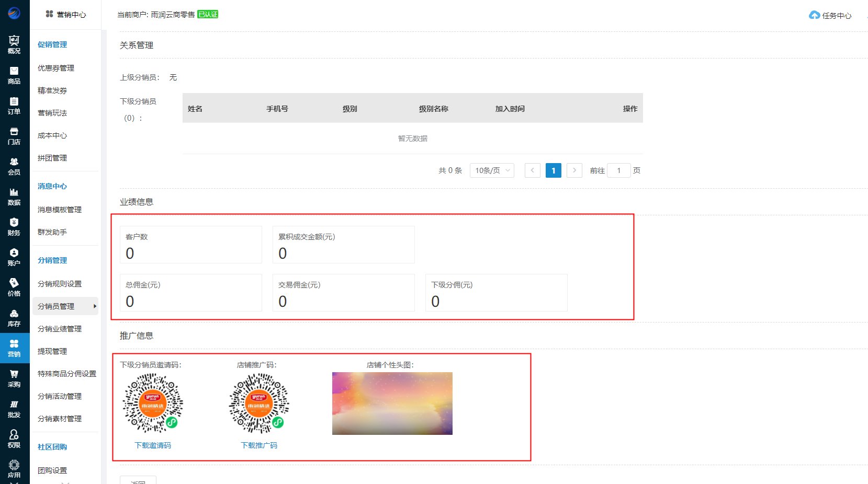Click the 交易佣金(元) stat card
Image resolution: width=868 pixels, height=484 pixels.
coord(344,293)
